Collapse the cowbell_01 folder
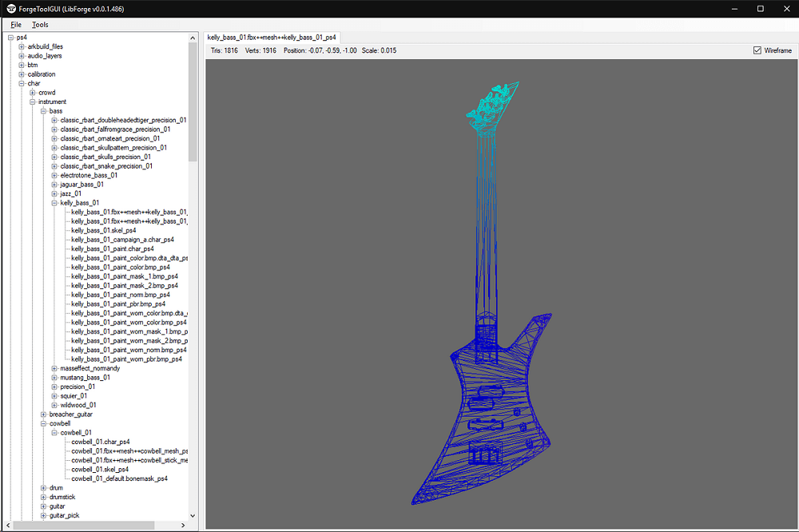 [x=54, y=432]
